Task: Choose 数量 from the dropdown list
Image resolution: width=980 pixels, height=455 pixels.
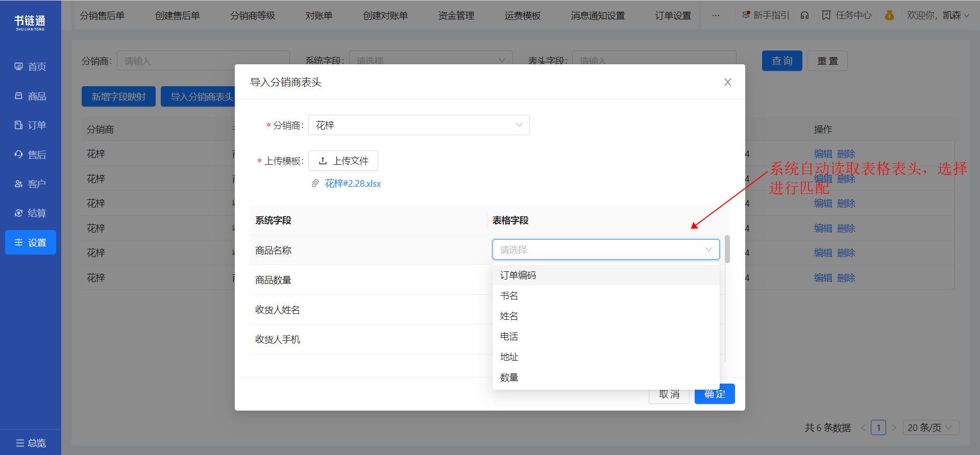Action: [606, 377]
